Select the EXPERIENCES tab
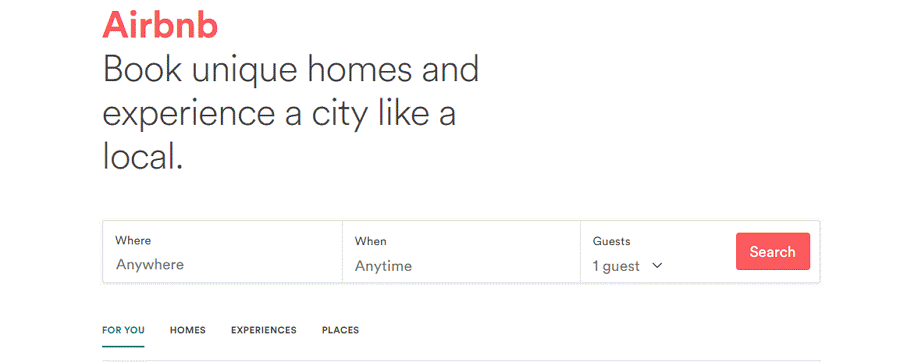This screenshot has height=363, width=900. 264,330
